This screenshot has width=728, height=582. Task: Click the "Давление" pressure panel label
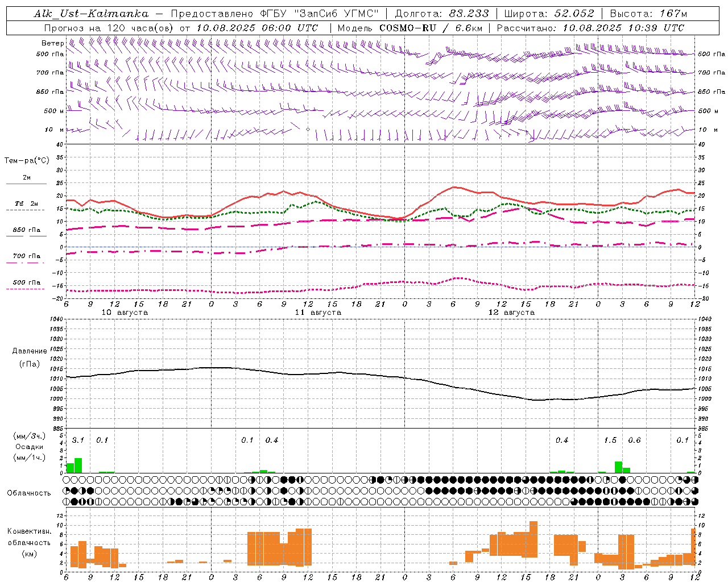[30, 351]
